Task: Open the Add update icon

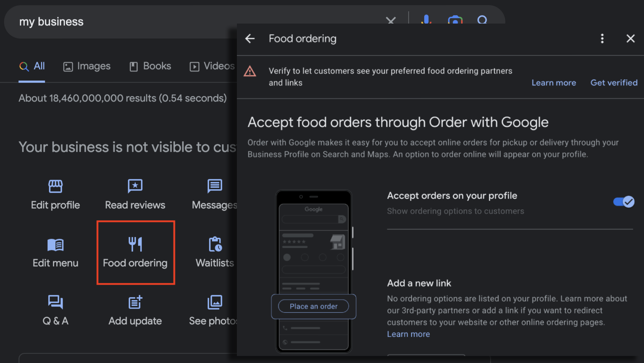Action: click(x=135, y=302)
